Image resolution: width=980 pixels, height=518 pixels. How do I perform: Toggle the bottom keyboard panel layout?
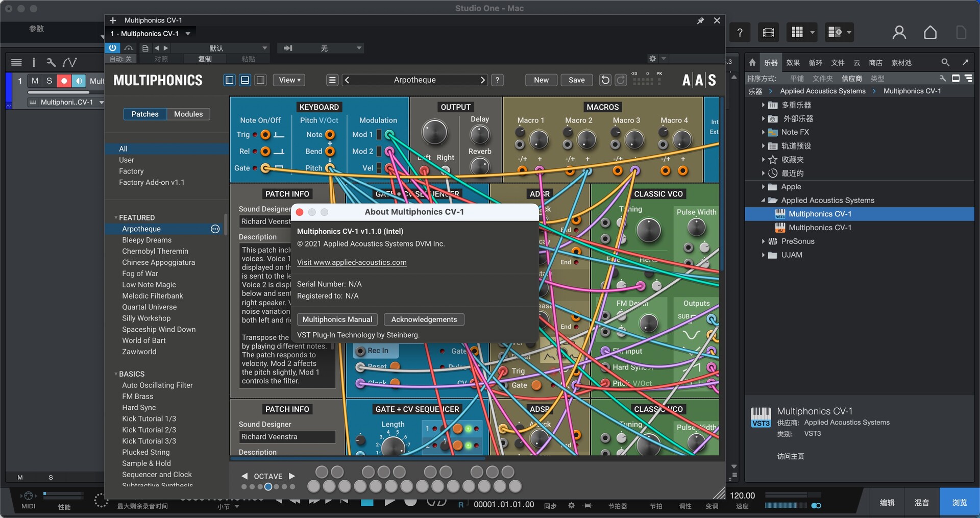click(x=245, y=80)
